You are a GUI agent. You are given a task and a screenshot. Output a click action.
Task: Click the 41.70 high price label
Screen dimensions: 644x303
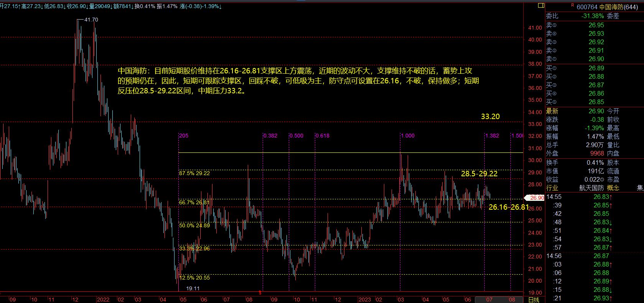(x=91, y=20)
